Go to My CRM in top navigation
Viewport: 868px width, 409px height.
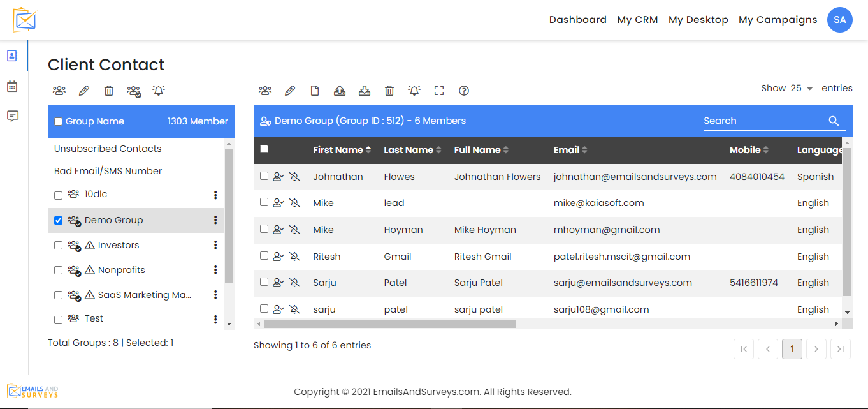point(637,20)
